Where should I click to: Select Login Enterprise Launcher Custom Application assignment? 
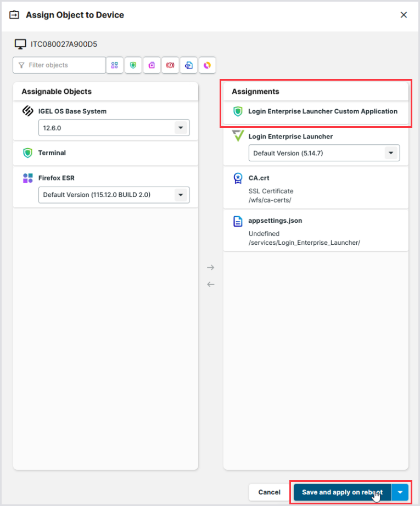(x=322, y=111)
